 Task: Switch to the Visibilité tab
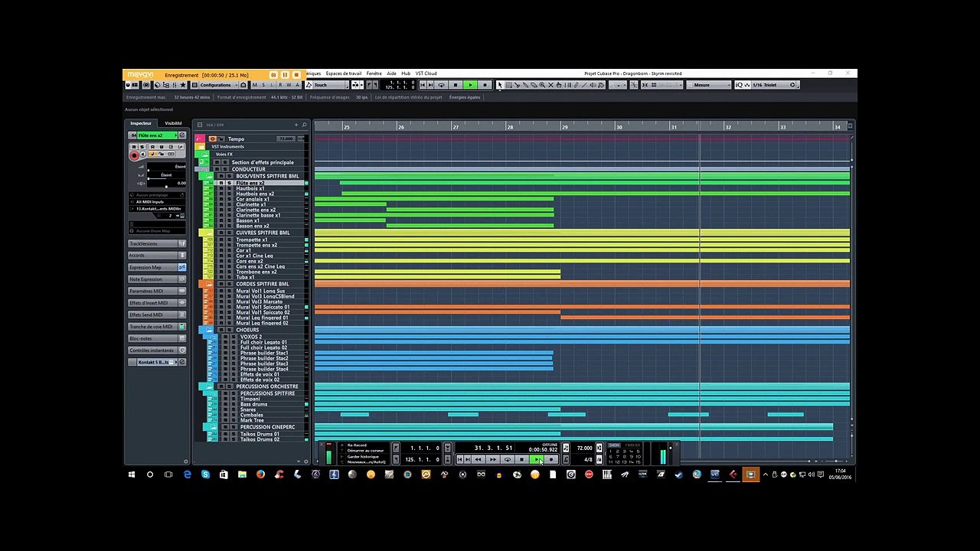point(173,123)
